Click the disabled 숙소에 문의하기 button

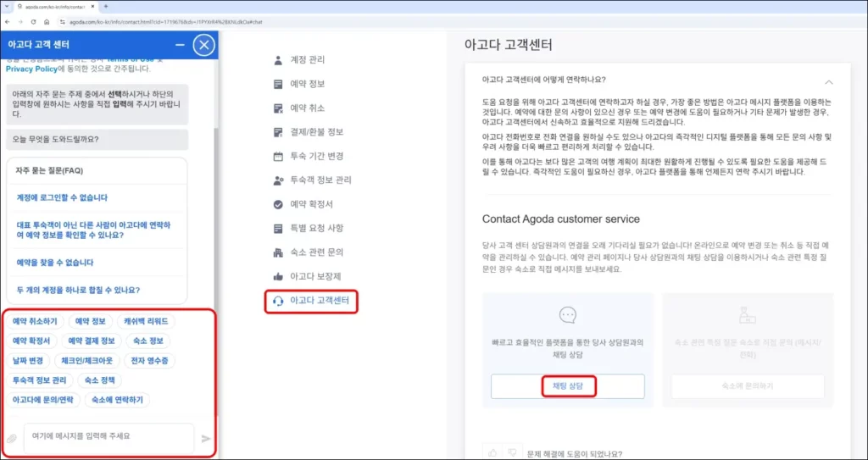(748, 385)
